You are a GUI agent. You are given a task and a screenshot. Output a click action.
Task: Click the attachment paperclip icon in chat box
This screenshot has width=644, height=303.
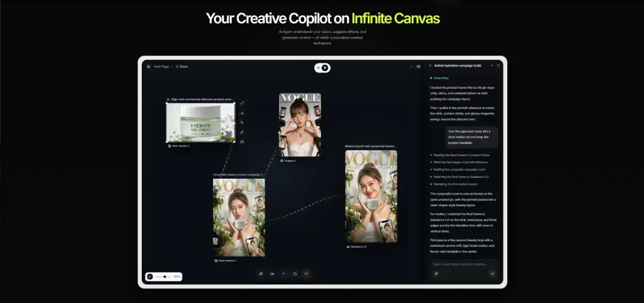436,273
